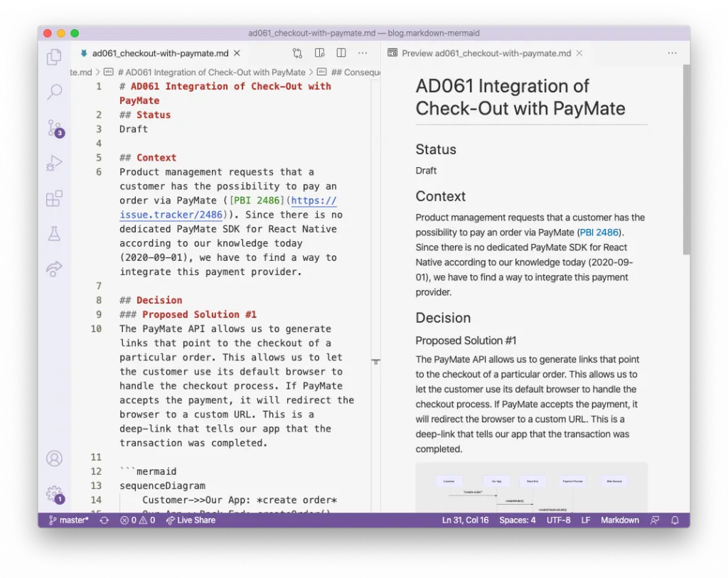This screenshot has height=578, width=728.
Task: Click the mermaid sequence diagram in preview
Action: pos(532,488)
